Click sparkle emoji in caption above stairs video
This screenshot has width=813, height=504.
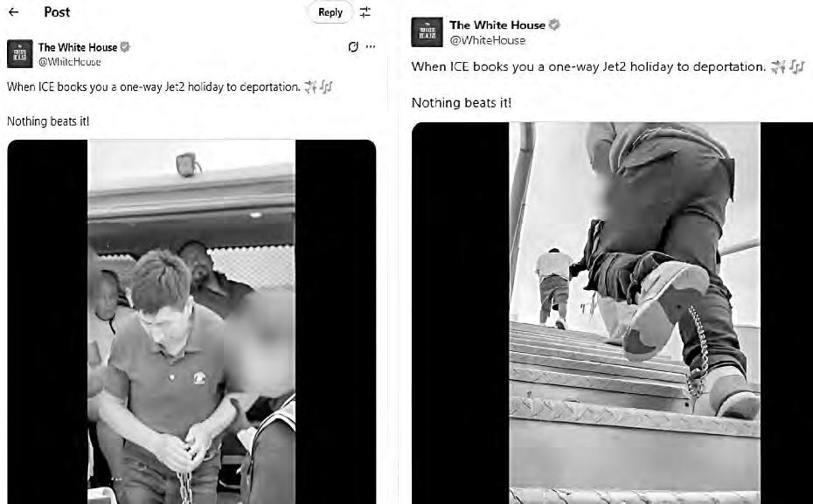(778, 66)
